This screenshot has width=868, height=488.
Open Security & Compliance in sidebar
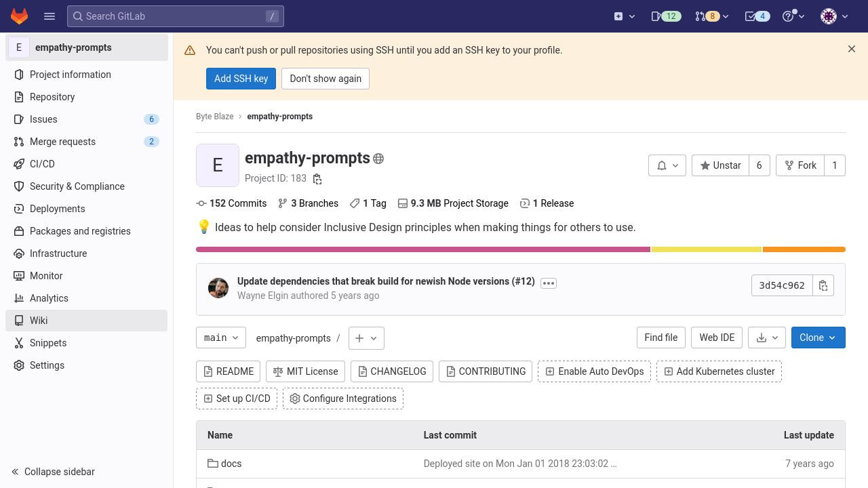87,186
